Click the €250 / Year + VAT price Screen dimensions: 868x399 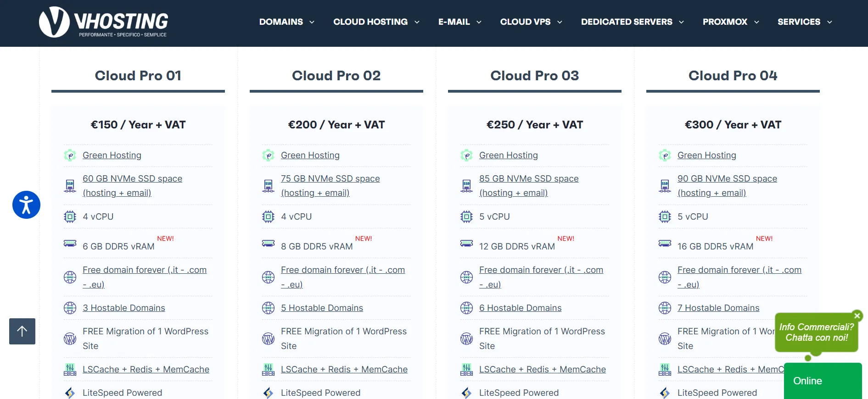point(535,125)
